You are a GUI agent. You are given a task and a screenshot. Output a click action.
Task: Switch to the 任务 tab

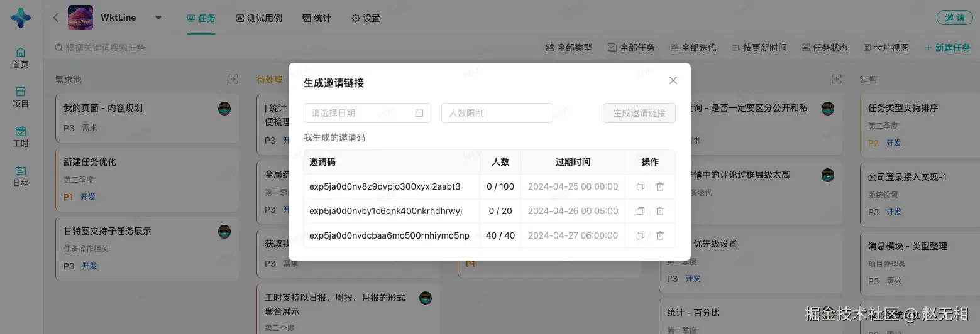201,18
